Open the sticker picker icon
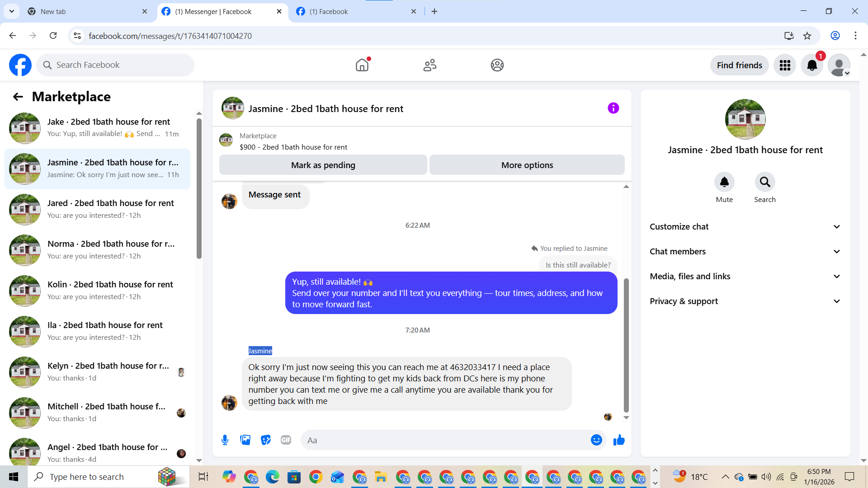Screen dimensions: 868x488 (266, 440)
